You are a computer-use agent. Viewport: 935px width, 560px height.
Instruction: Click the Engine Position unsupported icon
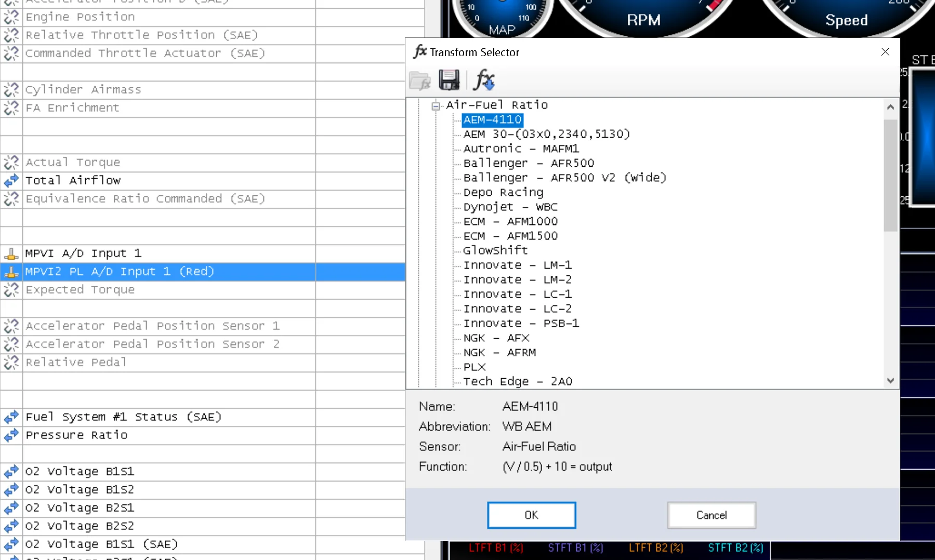pos(11,17)
